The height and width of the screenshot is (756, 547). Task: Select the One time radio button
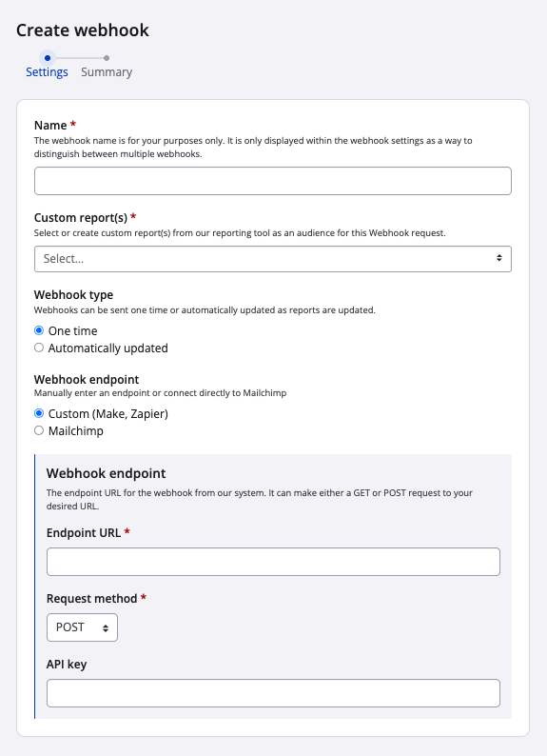tap(39, 330)
